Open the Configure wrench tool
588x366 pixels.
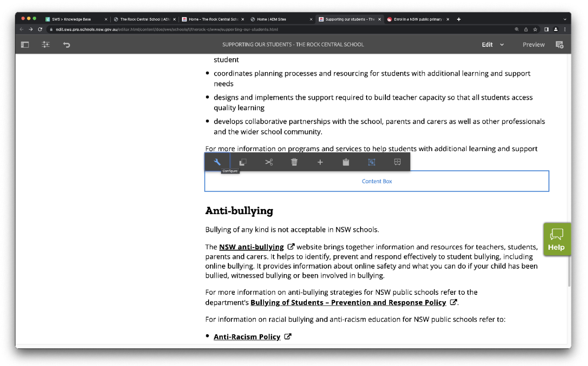[217, 162]
